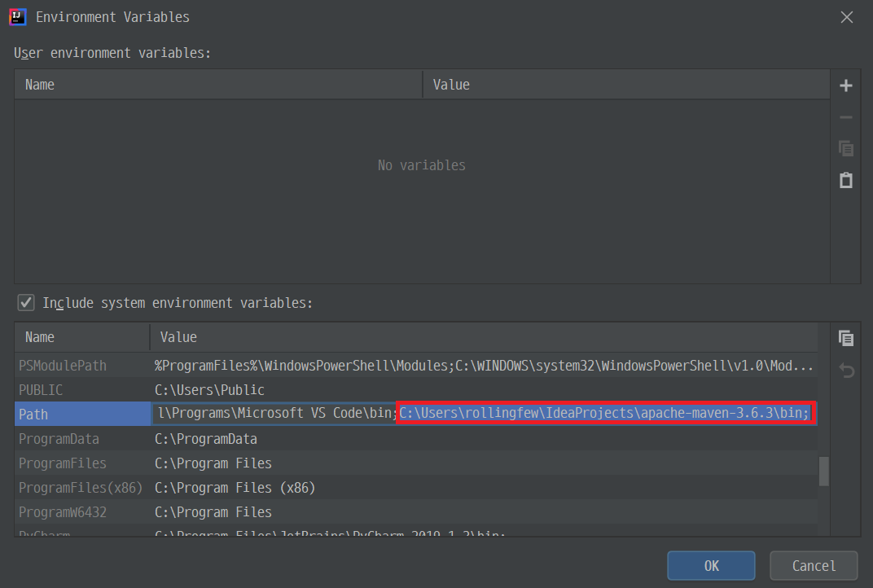Select the PSModulePath row name

click(63, 366)
